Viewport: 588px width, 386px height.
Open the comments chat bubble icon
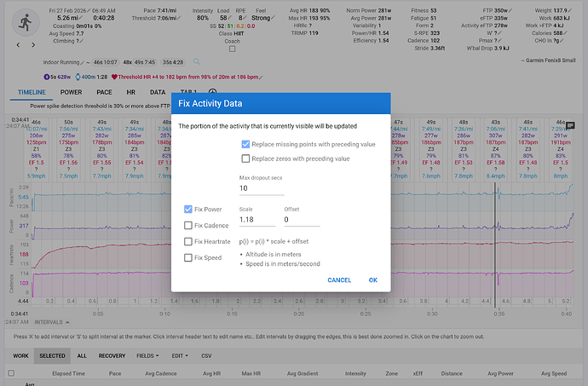569,126
